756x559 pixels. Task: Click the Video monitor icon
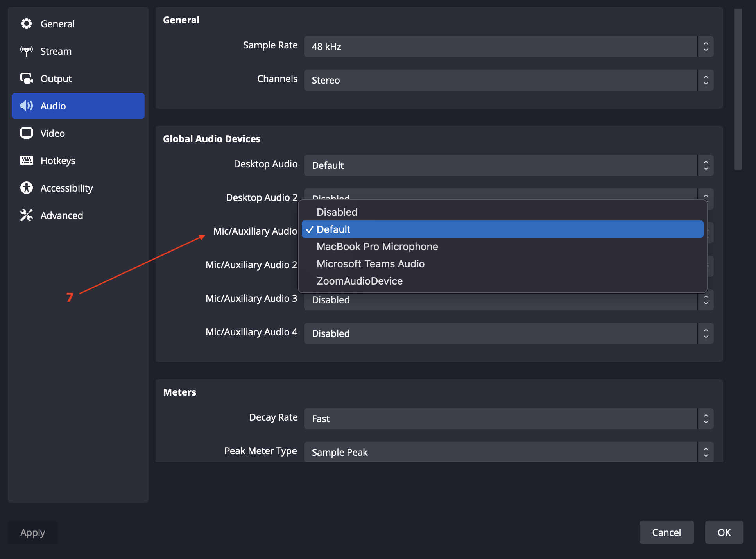click(27, 133)
